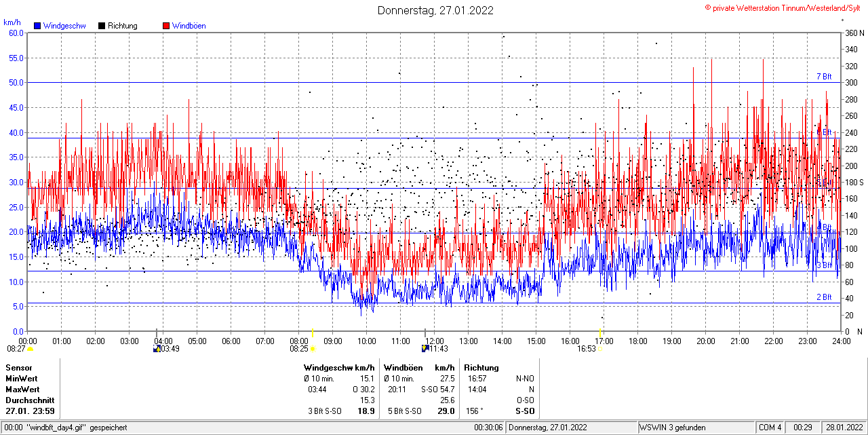The width and height of the screenshot is (868, 435).
Task: Click the sunrise icon beside 08:25
Action: pos(313,349)
